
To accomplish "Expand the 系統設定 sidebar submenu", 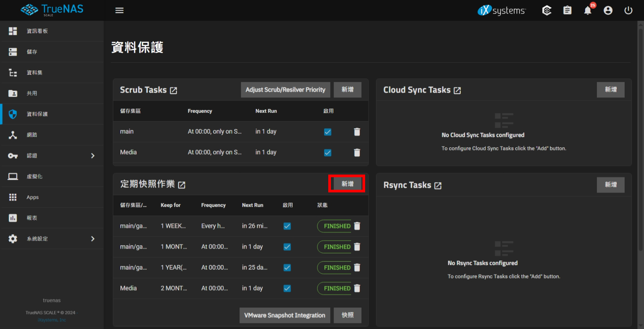I will [x=93, y=239].
